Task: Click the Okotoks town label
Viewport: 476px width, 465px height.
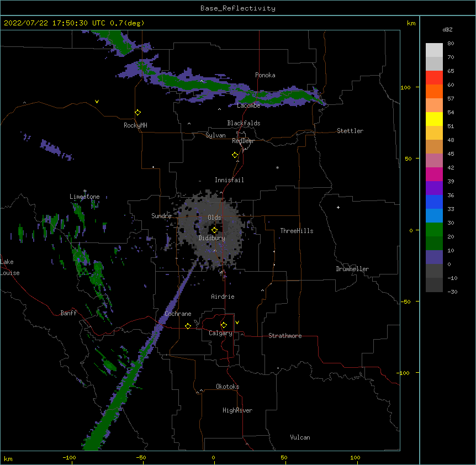Action: coord(228,387)
